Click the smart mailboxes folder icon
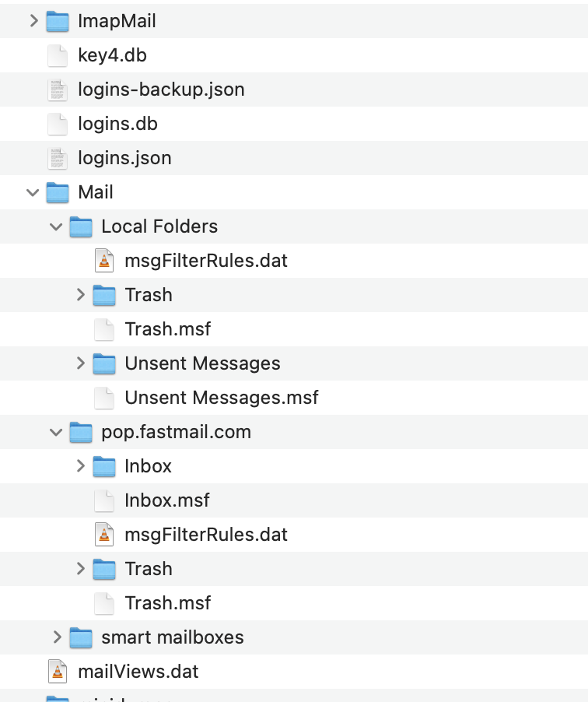The image size is (588, 702). [81, 637]
